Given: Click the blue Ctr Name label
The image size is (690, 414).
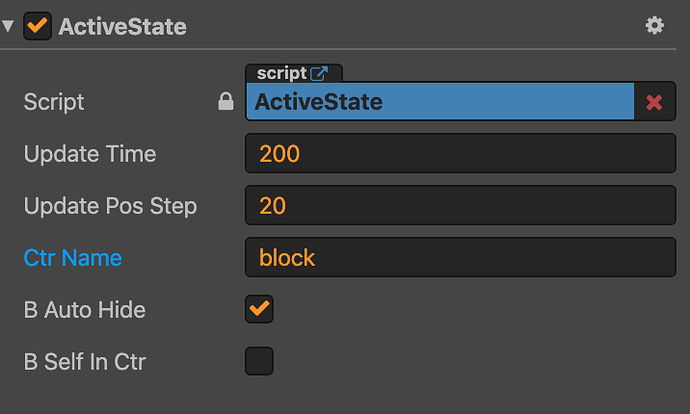Looking at the screenshot, I should (73, 258).
